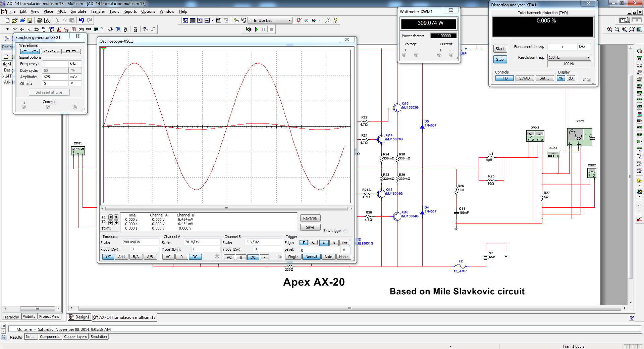Click the Oscilloscope horizontal scroll bar

pos(226,208)
